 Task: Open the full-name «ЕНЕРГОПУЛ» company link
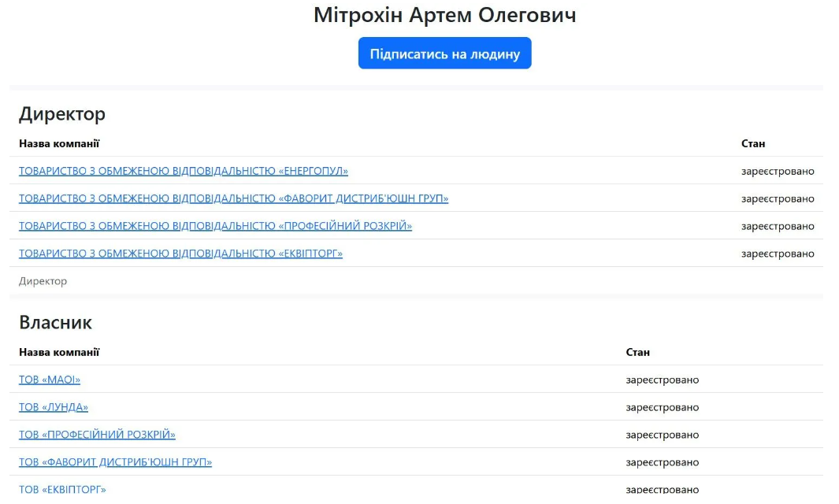coord(183,171)
